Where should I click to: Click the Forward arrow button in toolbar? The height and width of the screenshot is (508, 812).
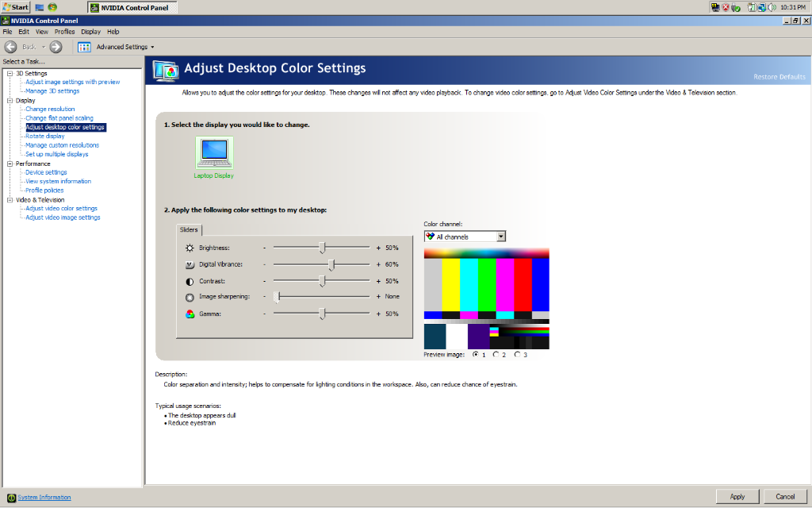pyautogui.click(x=56, y=47)
